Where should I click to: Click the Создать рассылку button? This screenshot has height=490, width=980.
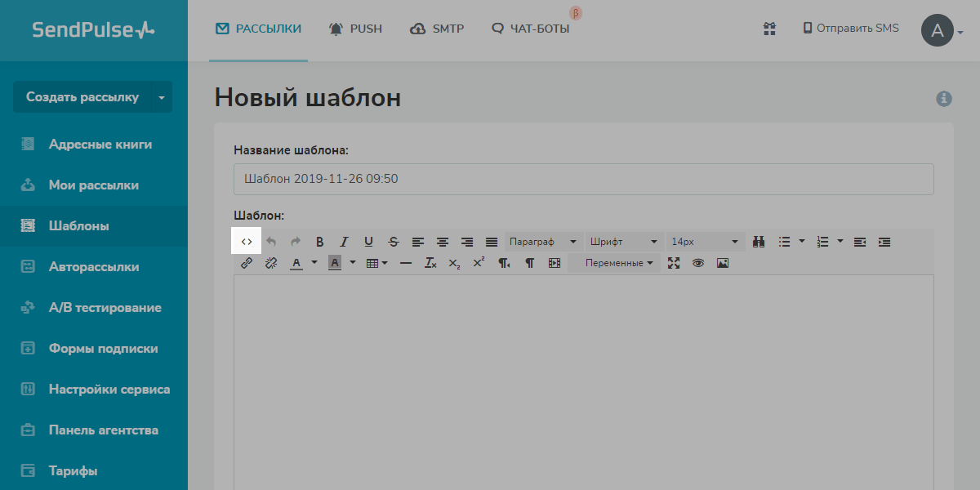click(82, 97)
